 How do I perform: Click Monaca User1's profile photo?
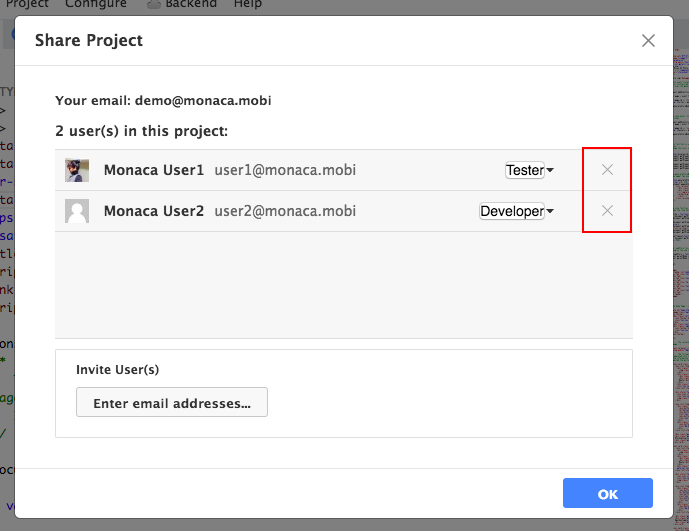tap(77, 170)
